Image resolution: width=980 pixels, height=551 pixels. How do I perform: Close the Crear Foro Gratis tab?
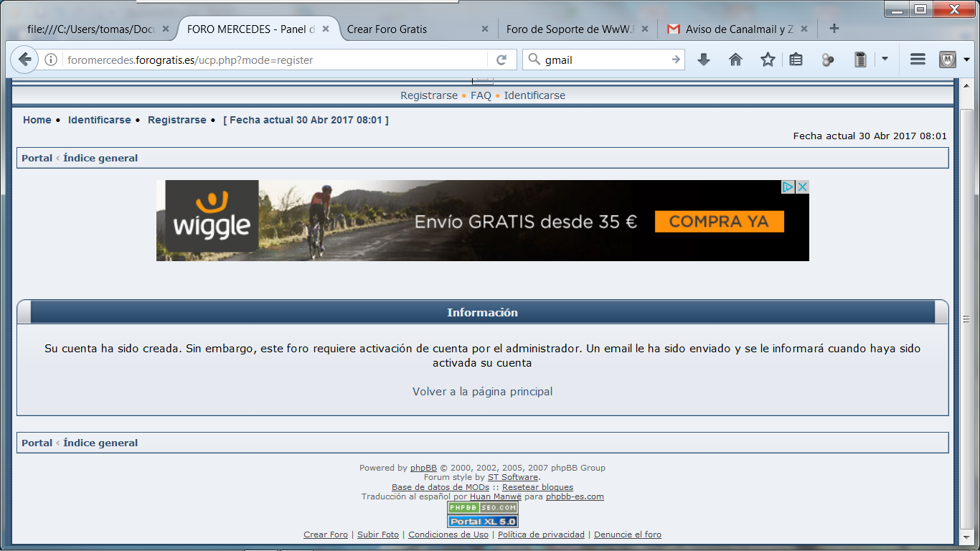[x=485, y=29]
